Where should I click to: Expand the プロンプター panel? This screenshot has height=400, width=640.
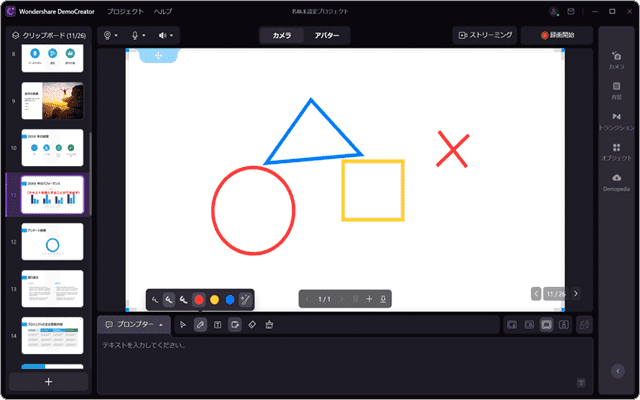(x=134, y=324)
